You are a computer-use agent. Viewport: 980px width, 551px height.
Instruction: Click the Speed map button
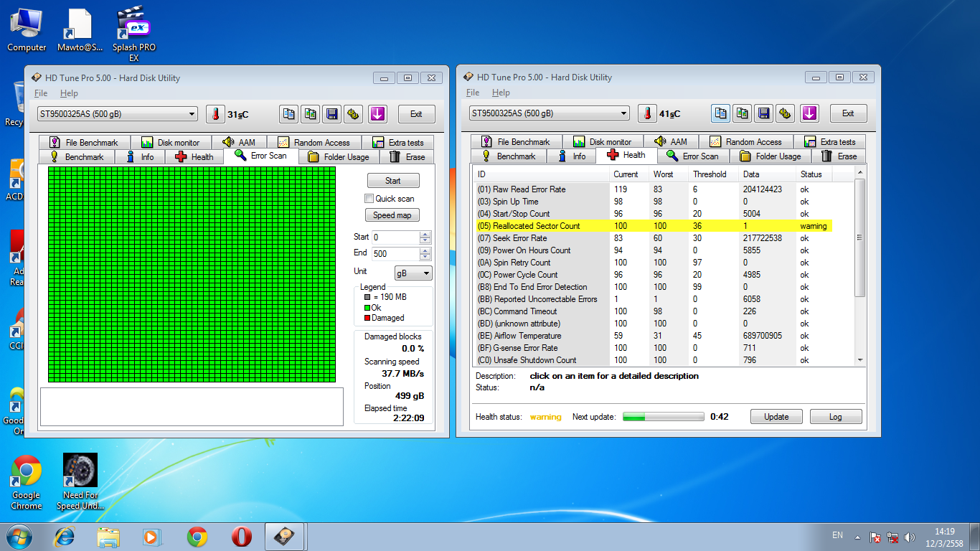tap(393, 215)
